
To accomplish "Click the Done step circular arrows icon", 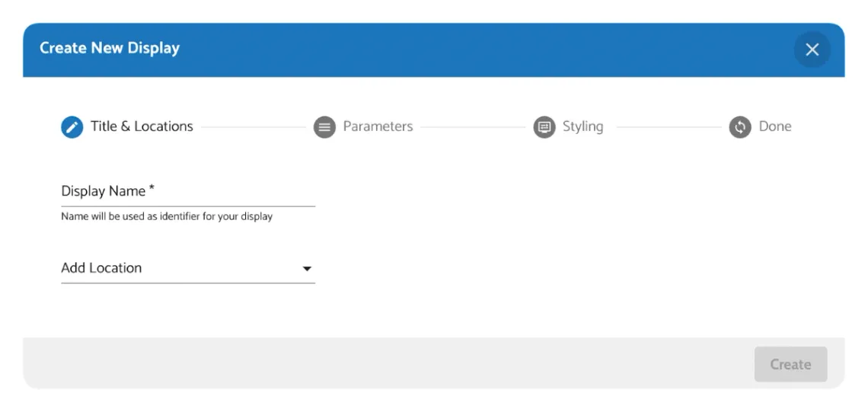I will click(740, 127).
